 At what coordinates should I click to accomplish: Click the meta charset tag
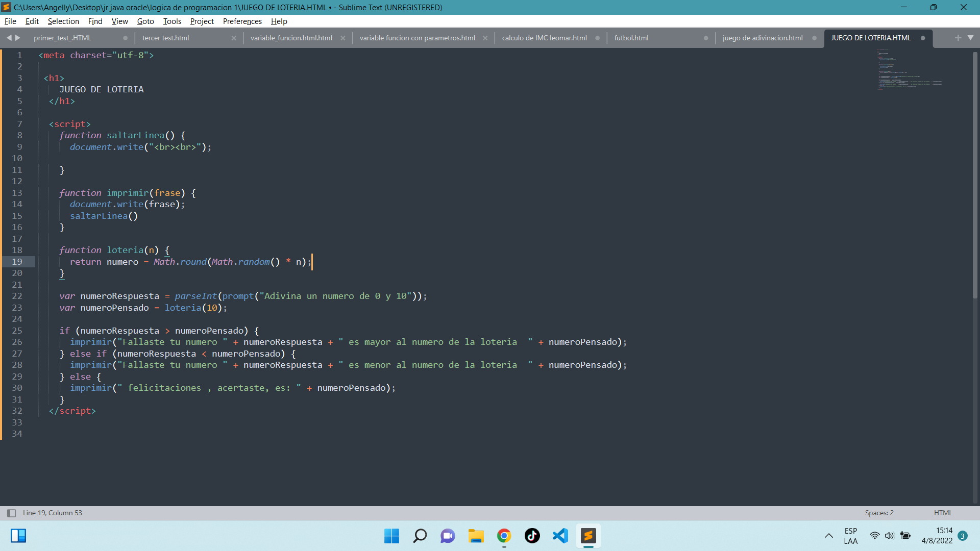click(x=96, y=55)
